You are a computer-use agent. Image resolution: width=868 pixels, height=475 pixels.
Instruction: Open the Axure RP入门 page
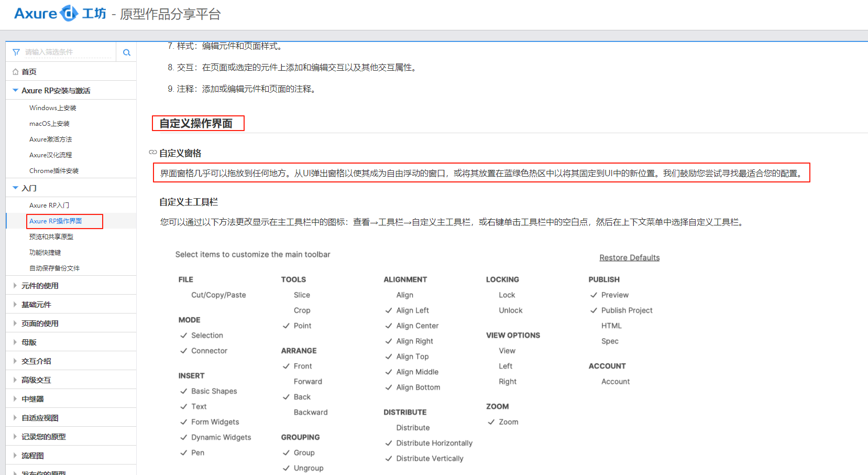(x=49, y=206)
